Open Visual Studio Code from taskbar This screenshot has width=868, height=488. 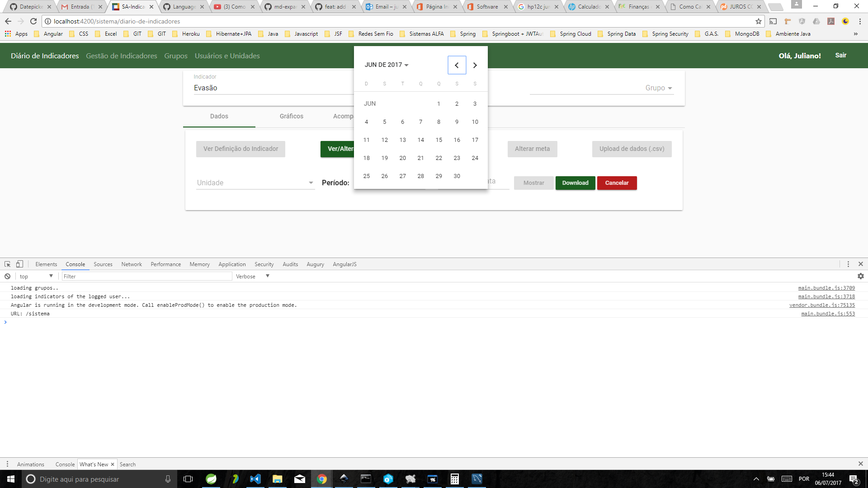coord(255,479)
